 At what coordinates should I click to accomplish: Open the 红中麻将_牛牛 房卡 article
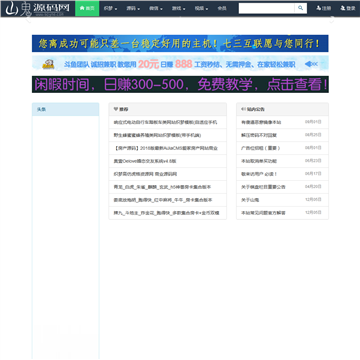click(x=163, y=200)
